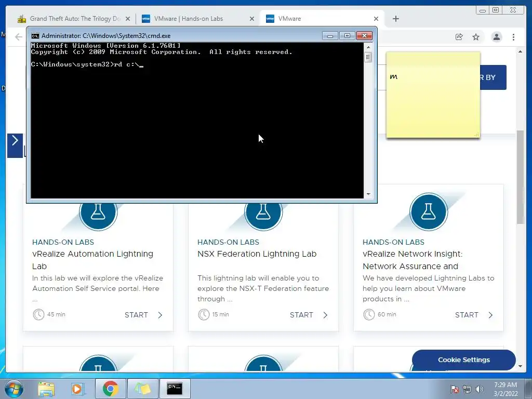Click the 60 min clock icon
The height and width of the screenshot is (399, 532).
click(369, 314)
